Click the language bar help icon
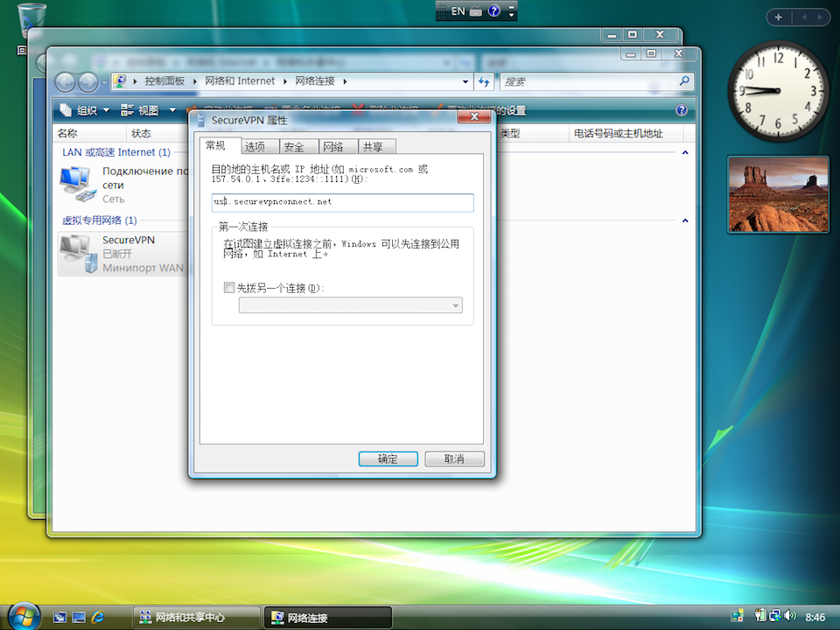The height and width of the screenshot is (630, 840). coord(493,10)
